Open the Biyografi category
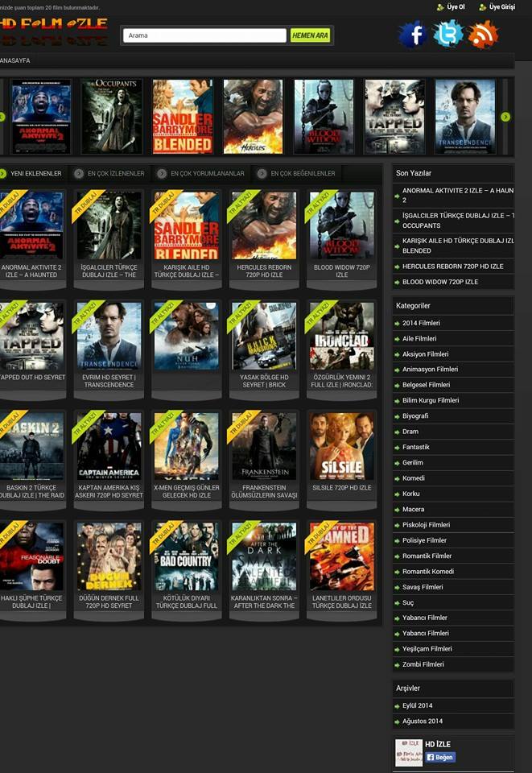This screenshot has height=773, width=532. (x=415, y=416)
